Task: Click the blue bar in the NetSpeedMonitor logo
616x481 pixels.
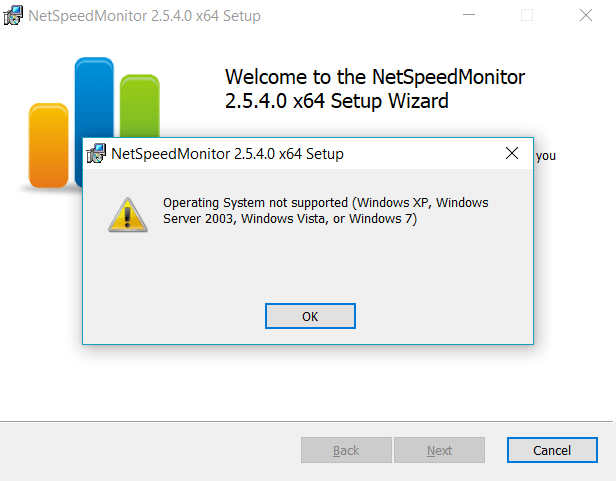Action: pos(94,98)
